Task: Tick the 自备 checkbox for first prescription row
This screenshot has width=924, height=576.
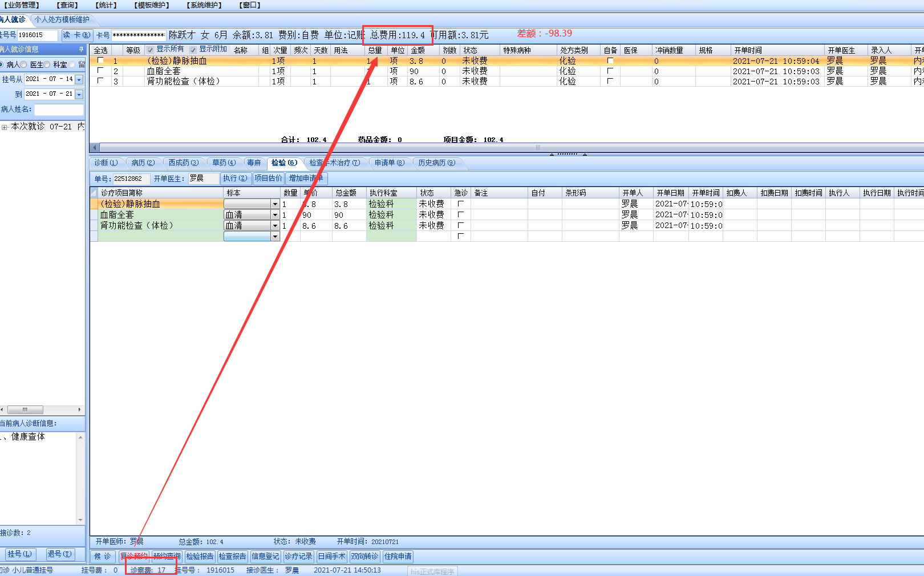Action: (610, 60)
